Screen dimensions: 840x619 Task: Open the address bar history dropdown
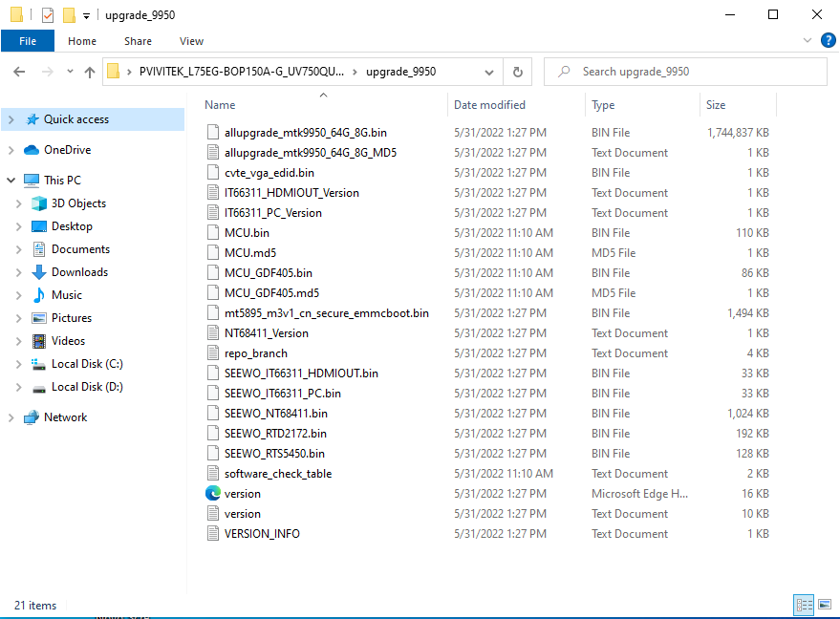pyautogui.click(x=489, y=73)
